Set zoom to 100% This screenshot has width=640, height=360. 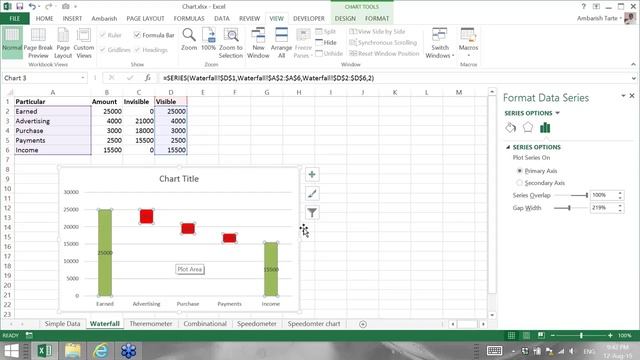pos(209,39)
